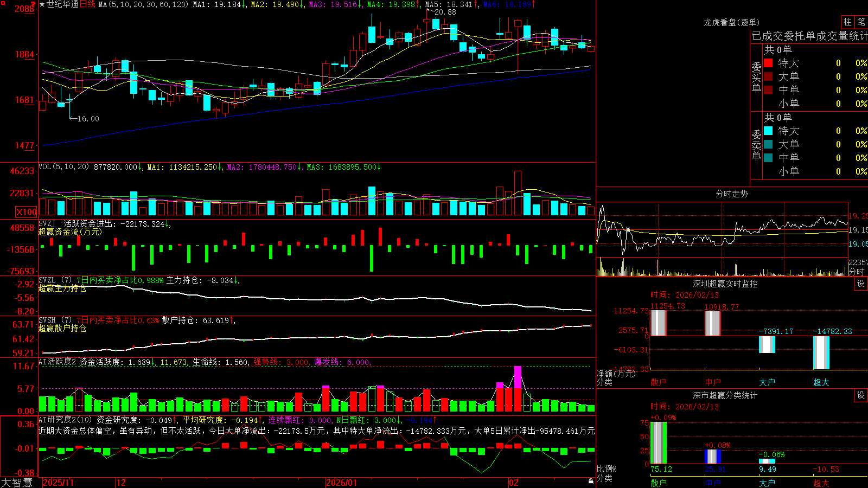Click the star icon before 世纪华通

coord(42,4)
